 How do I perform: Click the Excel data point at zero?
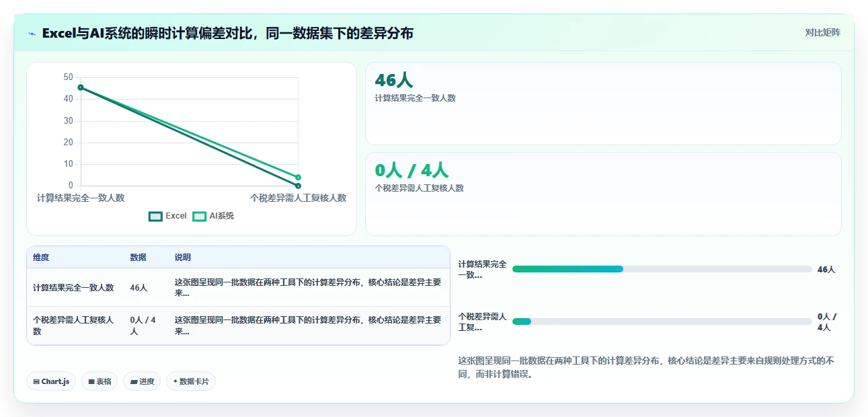point(298,186)
